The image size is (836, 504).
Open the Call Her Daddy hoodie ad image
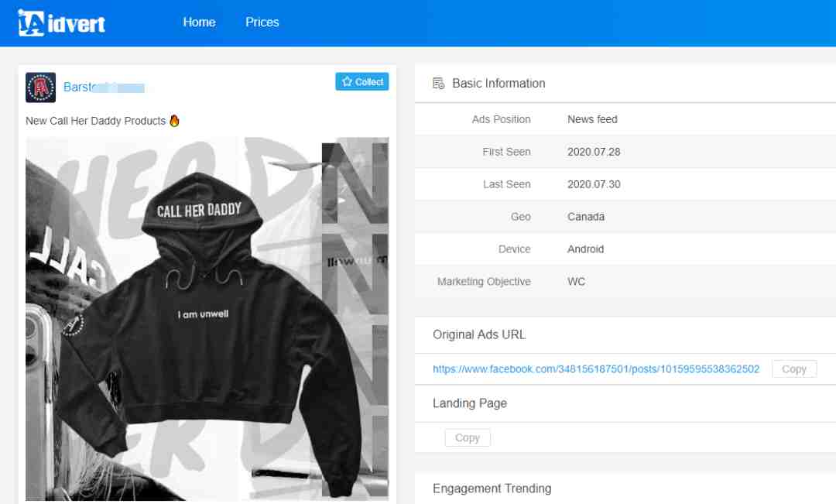tap(207, 318)
